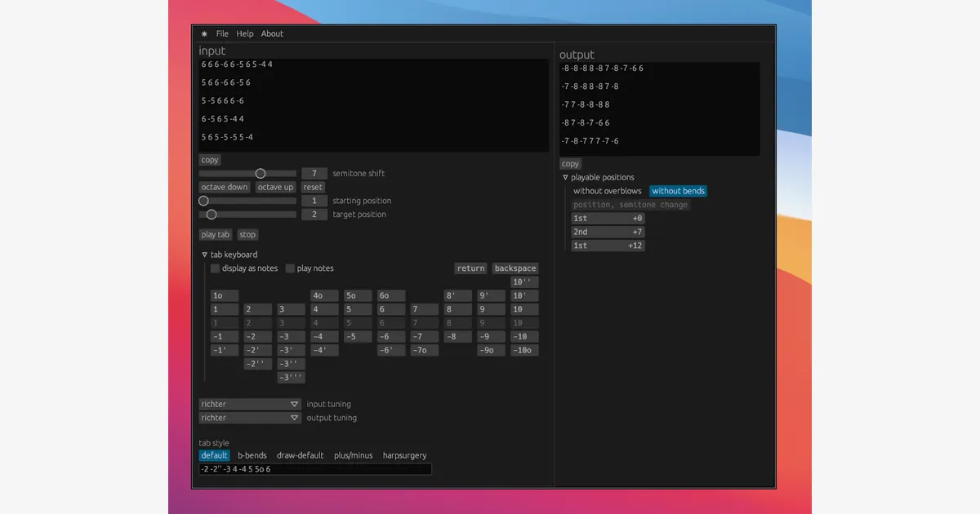The image size is (980, 514).
Task: Copy the input tab text
Action: 210,160
